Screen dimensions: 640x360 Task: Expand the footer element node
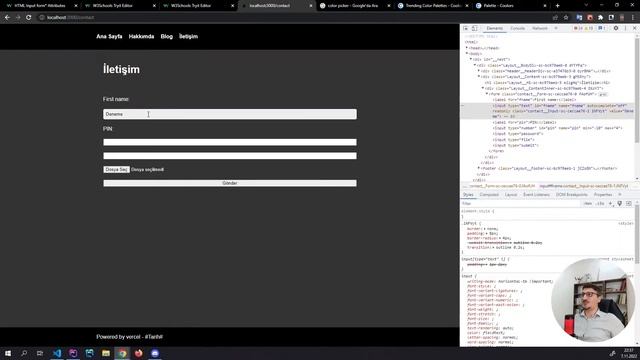(x=479, y=168)
